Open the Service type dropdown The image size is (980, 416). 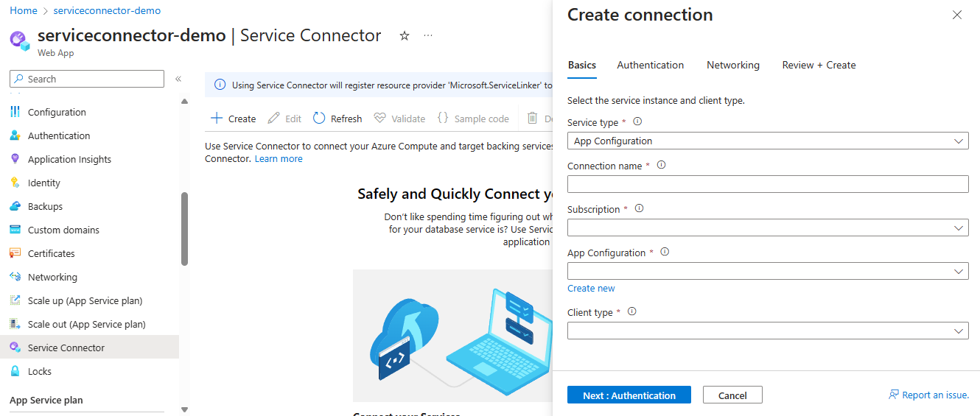point(768,141)
